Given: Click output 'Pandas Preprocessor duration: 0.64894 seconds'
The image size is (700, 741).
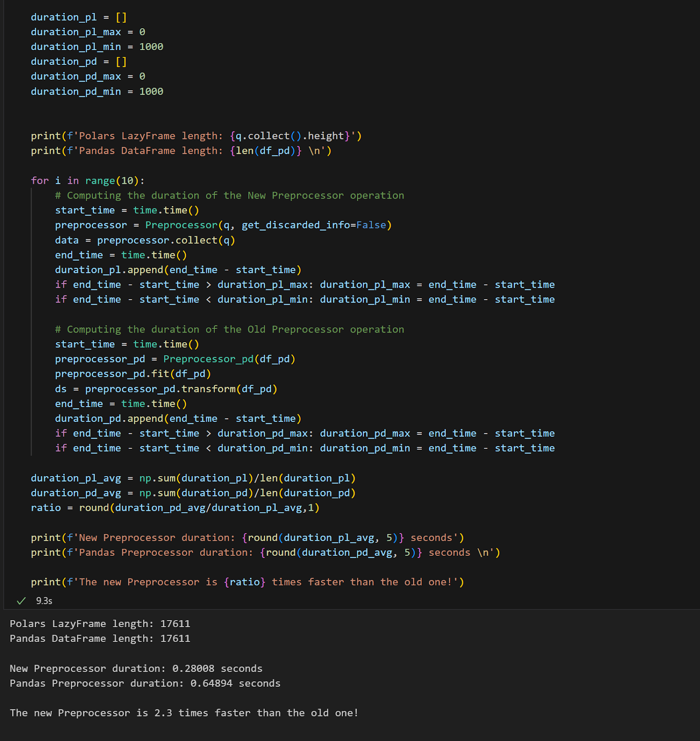Looking at the screenshot, I should pyautogui.click(x=145, y=683).
